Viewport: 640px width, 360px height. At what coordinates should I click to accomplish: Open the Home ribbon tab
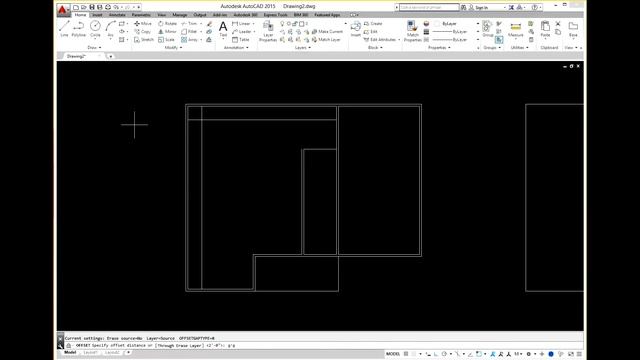coord(80,15)
